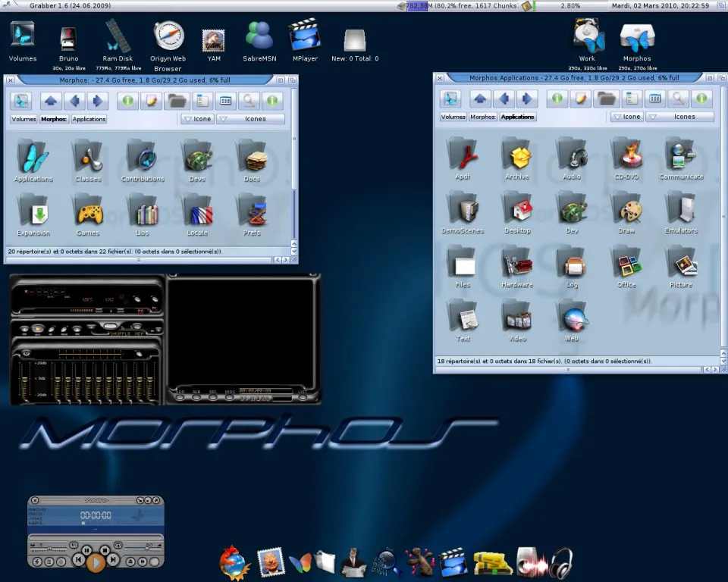Toggle the repeat loop button in ANR player
The image size is (728, 582).
point(118,545)
